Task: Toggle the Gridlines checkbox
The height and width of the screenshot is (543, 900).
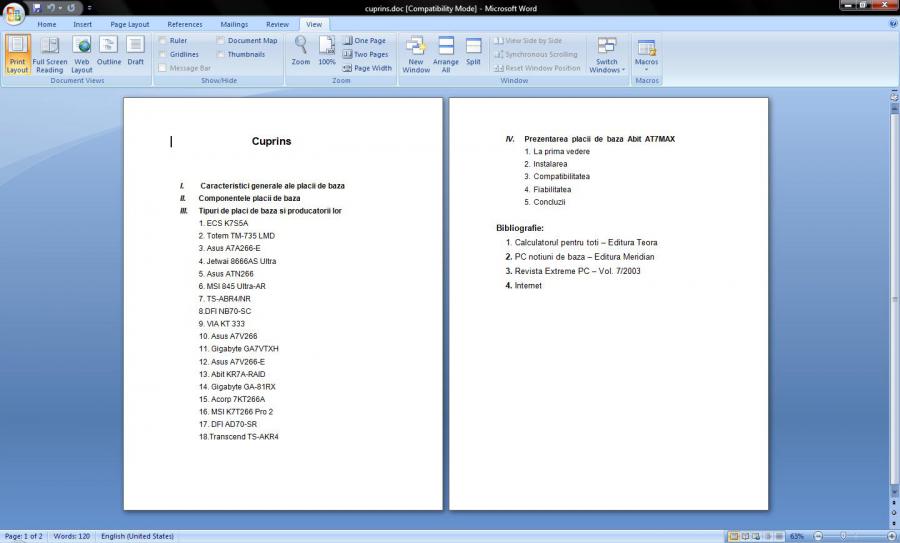Action: [163, 55]
